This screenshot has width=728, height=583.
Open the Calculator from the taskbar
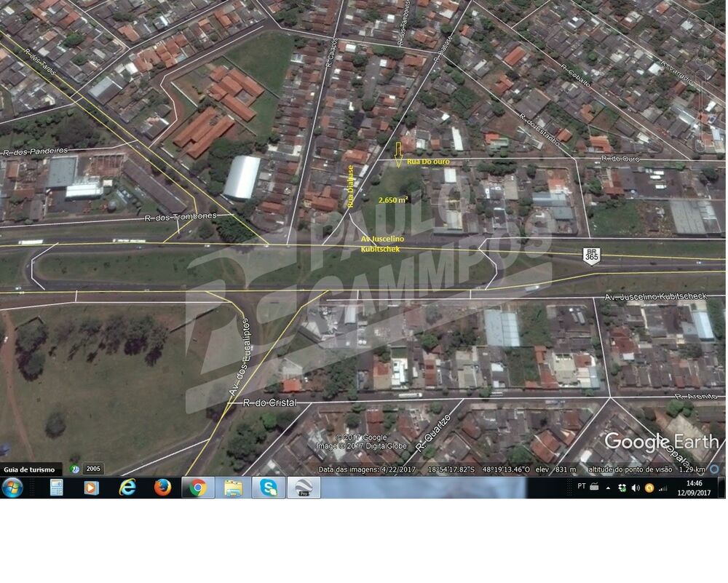55,488
